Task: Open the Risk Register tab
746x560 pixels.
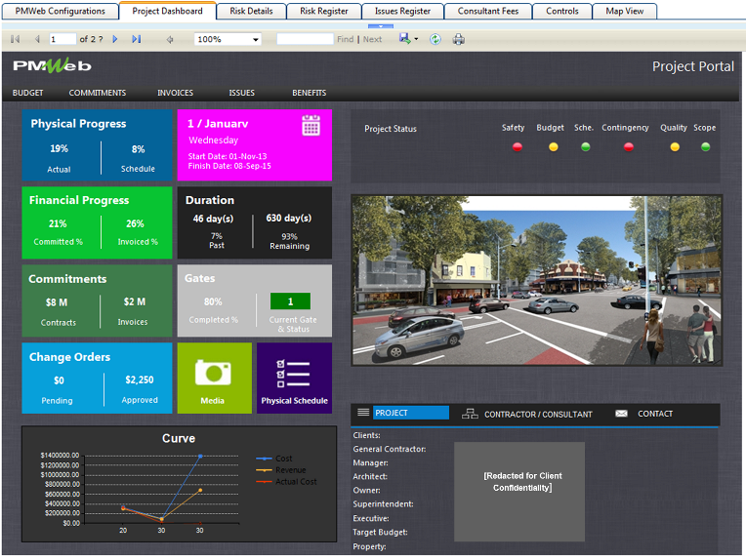Action: pyautogui.click(x=324, y=11)
